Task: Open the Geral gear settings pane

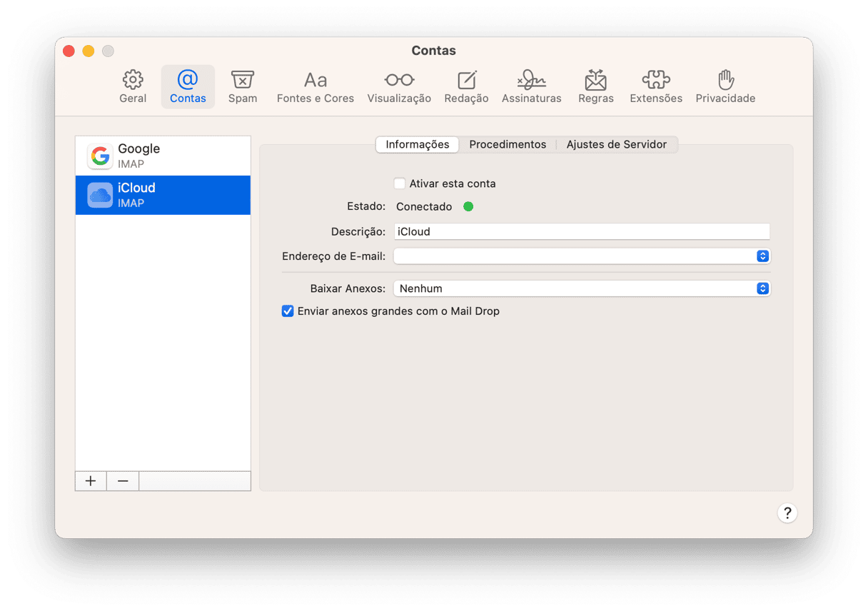Action: [133, 87]
